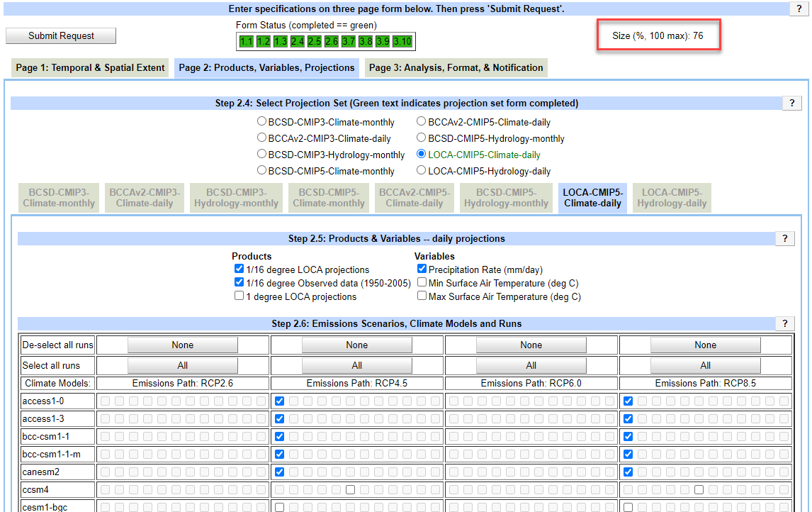Toggle the first access1-0 run under RCP4.5

point(279,401)
